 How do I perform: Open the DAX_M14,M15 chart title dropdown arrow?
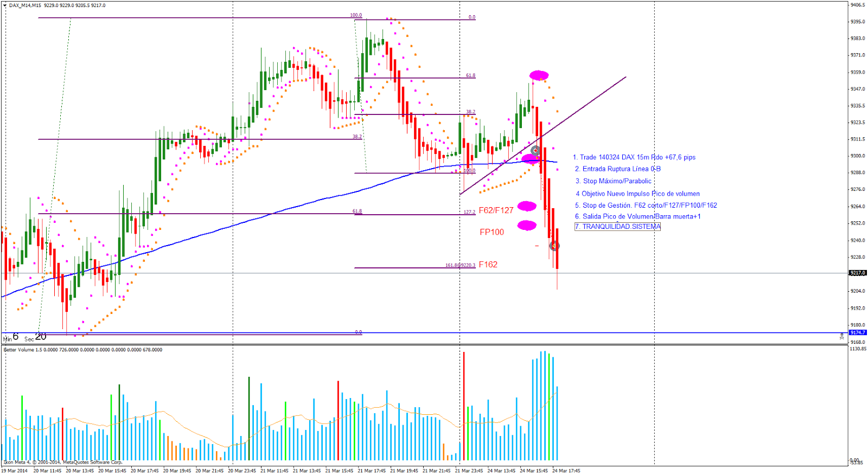pyautogui.click(x=4, y=5)
